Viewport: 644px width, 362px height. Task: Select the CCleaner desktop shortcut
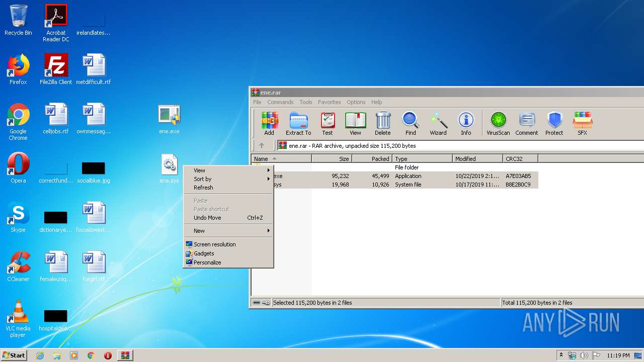point(18,266)
